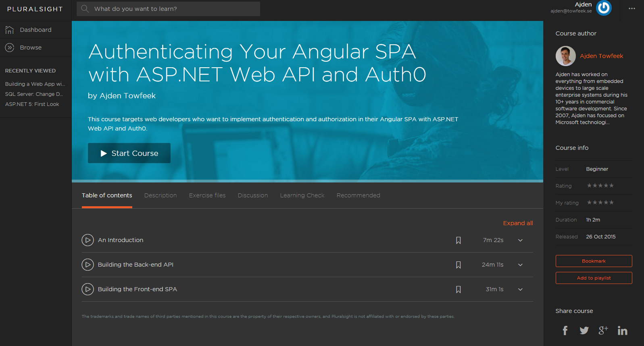Viewport: 644px width, 346px height.
Task: Switch to the Discussion tab
Action: tap(253, 195)
